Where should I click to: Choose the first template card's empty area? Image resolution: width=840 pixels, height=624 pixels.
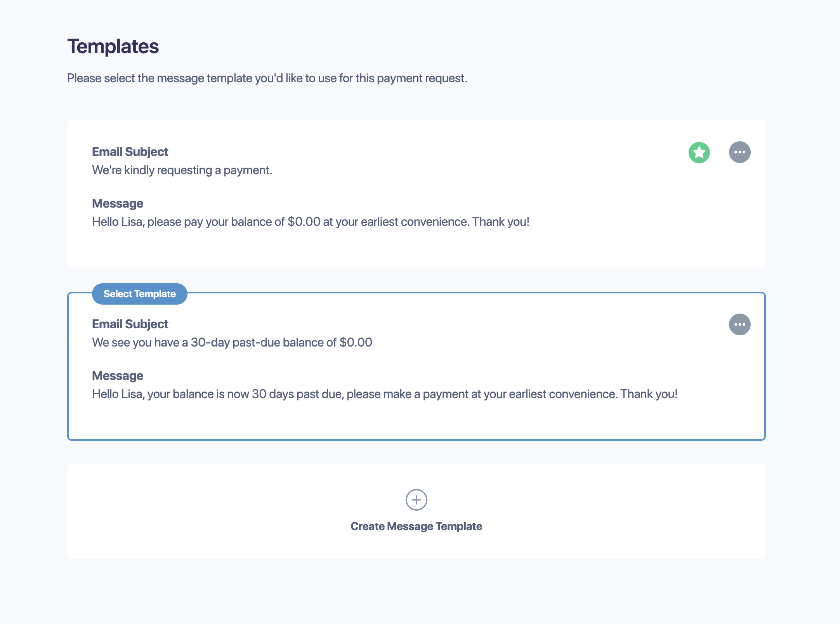tap(416, 248)
